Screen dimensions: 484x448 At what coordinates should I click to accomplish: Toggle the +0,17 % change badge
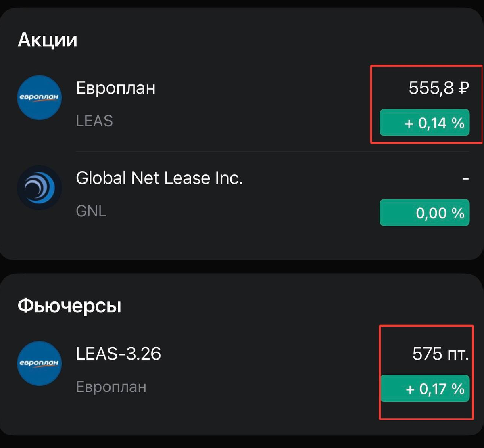click(x=425, y=389)
